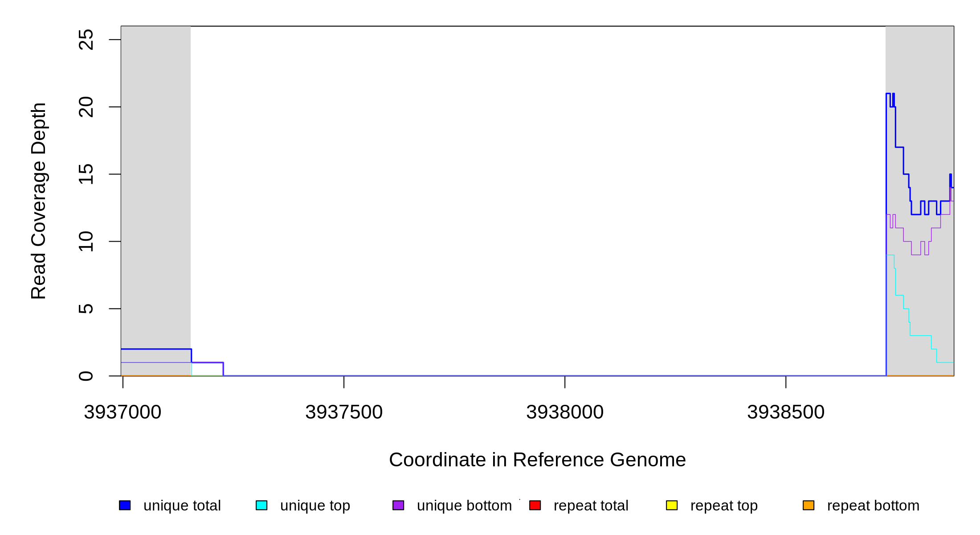This screenshot has height=535, width=980.
Task: Click the 'repeat top' legend text
Action: [x=724, y=506]
